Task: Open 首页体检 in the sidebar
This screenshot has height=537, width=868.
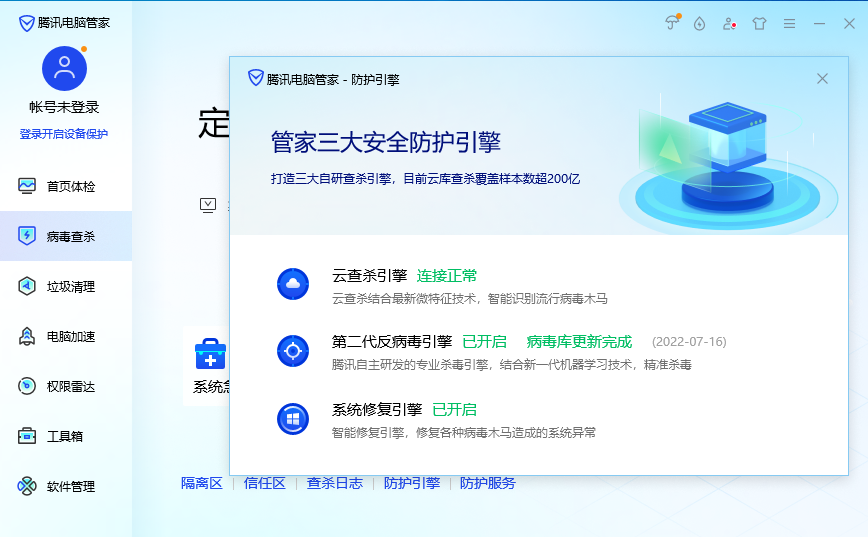Action: 66,186
